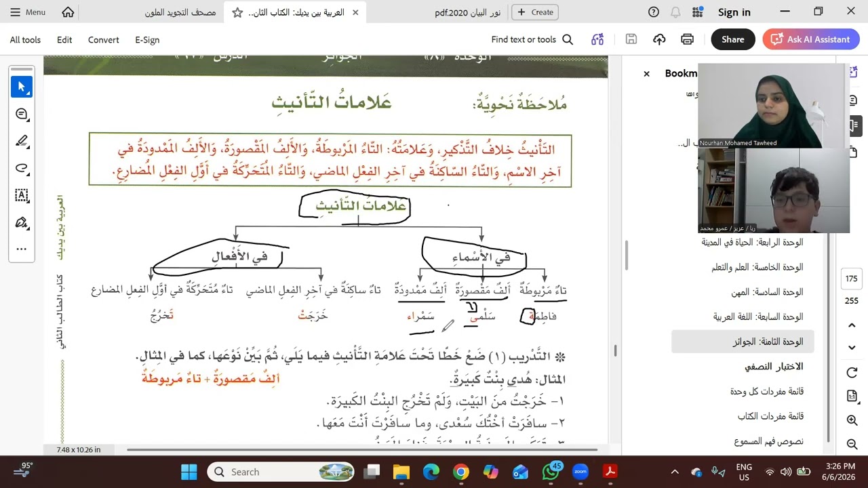The width and height of the screenshot is (868, 488).
Task: Choose the Add Comment tool
Action: coord(21,114)
